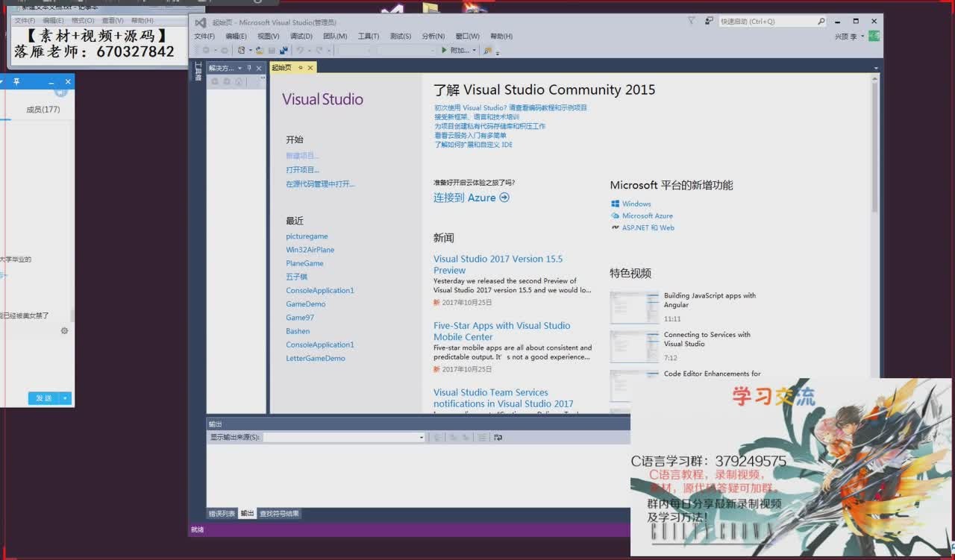Click the save toolbar icon

coord(272,50)
